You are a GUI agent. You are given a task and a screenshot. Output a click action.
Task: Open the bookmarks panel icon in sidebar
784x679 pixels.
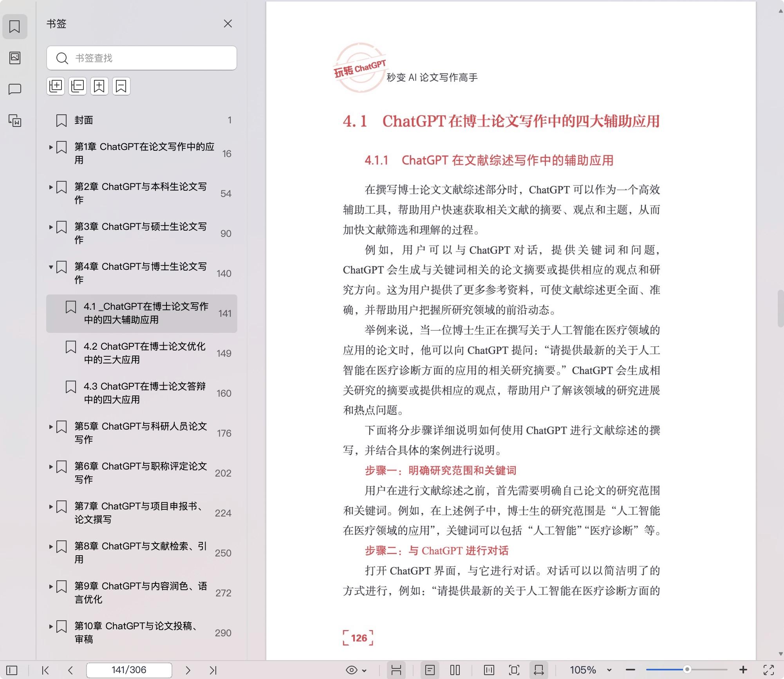point(15,27)
